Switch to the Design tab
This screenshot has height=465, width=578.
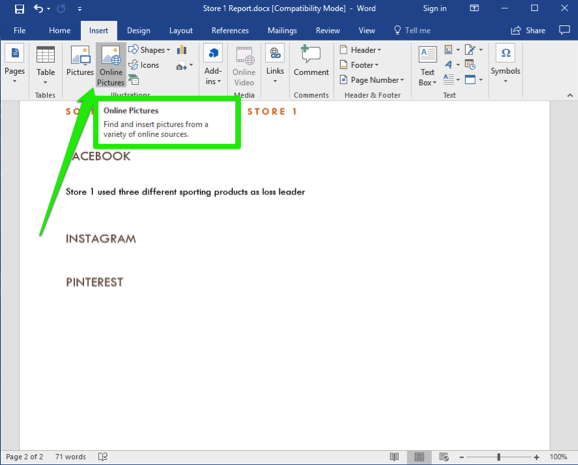click(x=139, y=31)
